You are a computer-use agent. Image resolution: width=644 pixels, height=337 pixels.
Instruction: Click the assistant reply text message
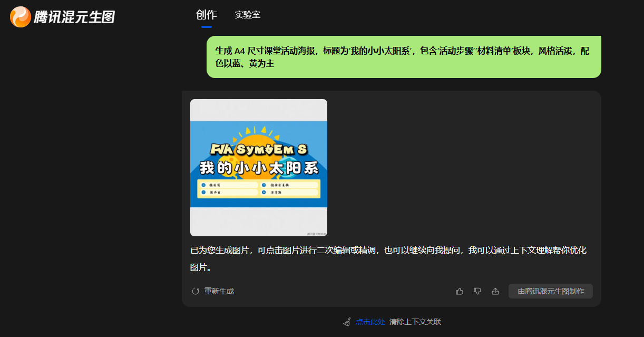390,257
